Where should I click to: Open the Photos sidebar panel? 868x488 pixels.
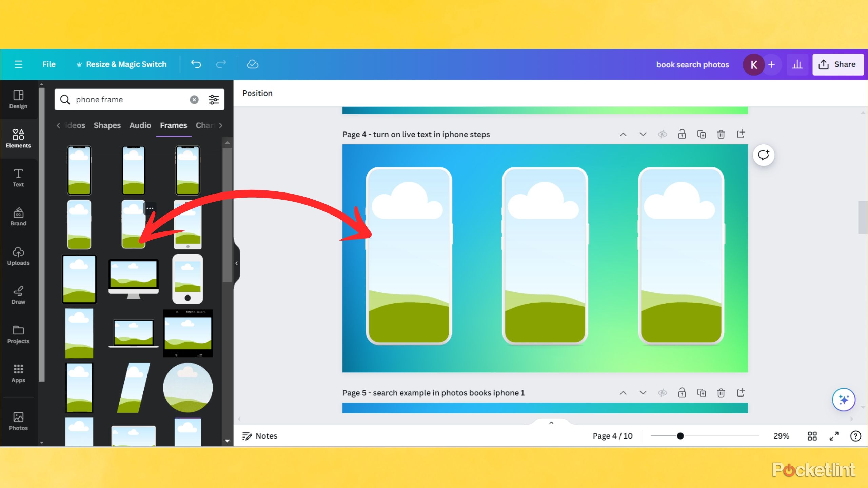click(x=18, y=421)
